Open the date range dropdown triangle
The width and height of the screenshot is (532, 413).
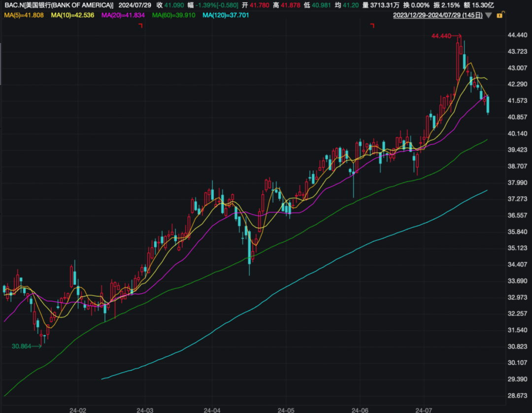(x=488, y=15)
